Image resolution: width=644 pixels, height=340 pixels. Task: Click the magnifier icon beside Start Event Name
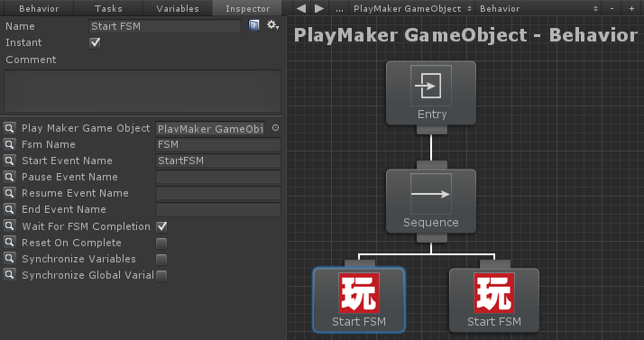pyautogui.click(x=9, y=161)
